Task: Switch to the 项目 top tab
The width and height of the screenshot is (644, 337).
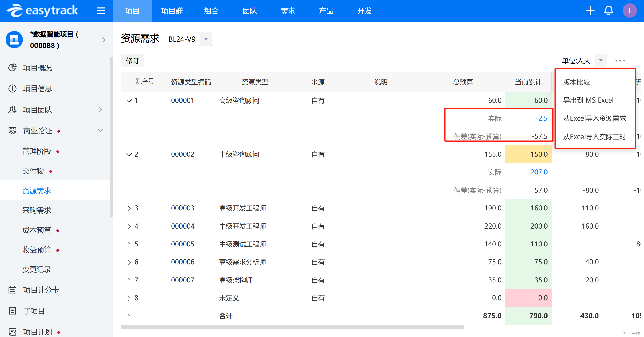Action: click(132, 11)
